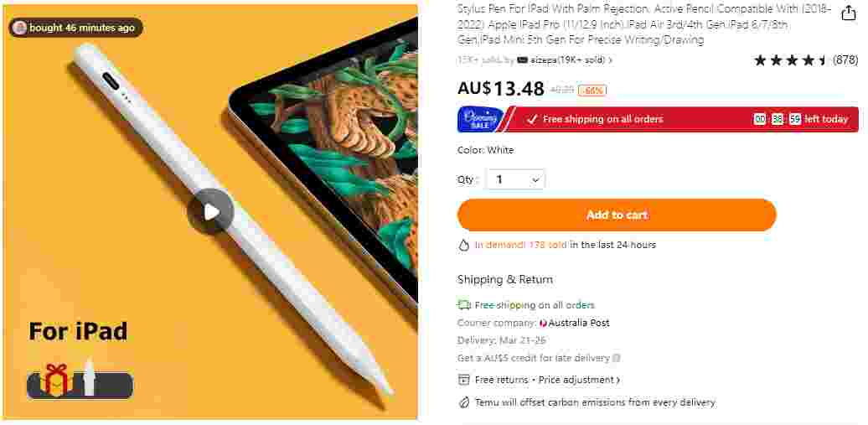Open the 878 reviews count

coord(845,60)
